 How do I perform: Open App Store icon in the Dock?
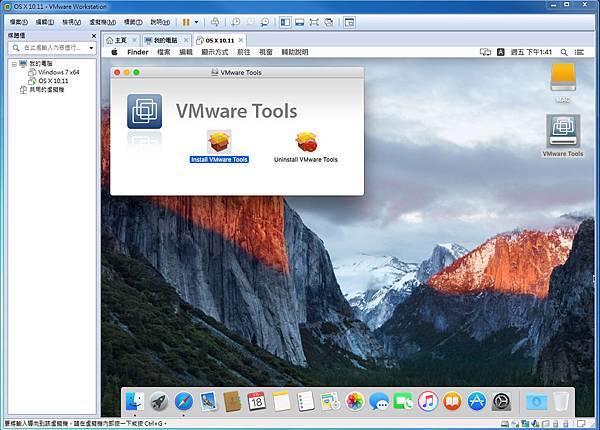(477, 402)
